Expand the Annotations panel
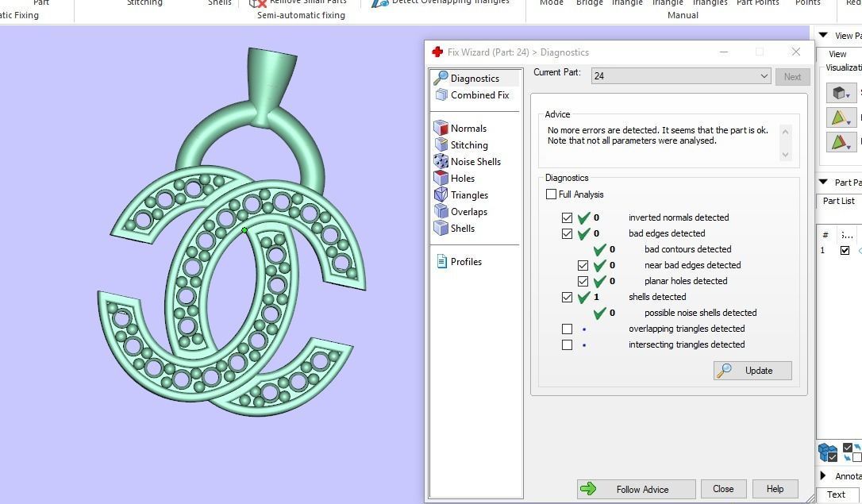862x504 pixels. pyautogui.click(x=823, y=475)
